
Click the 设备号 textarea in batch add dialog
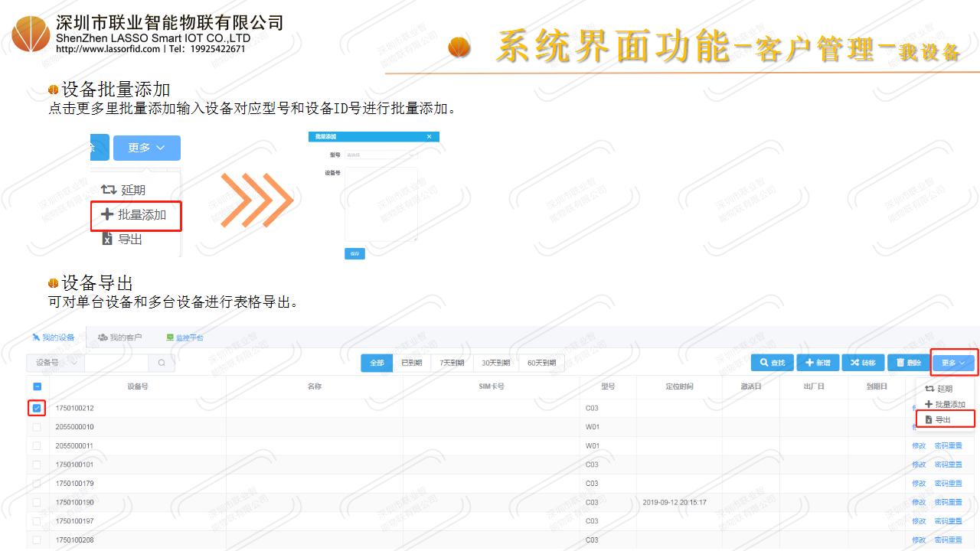[381, 204]
